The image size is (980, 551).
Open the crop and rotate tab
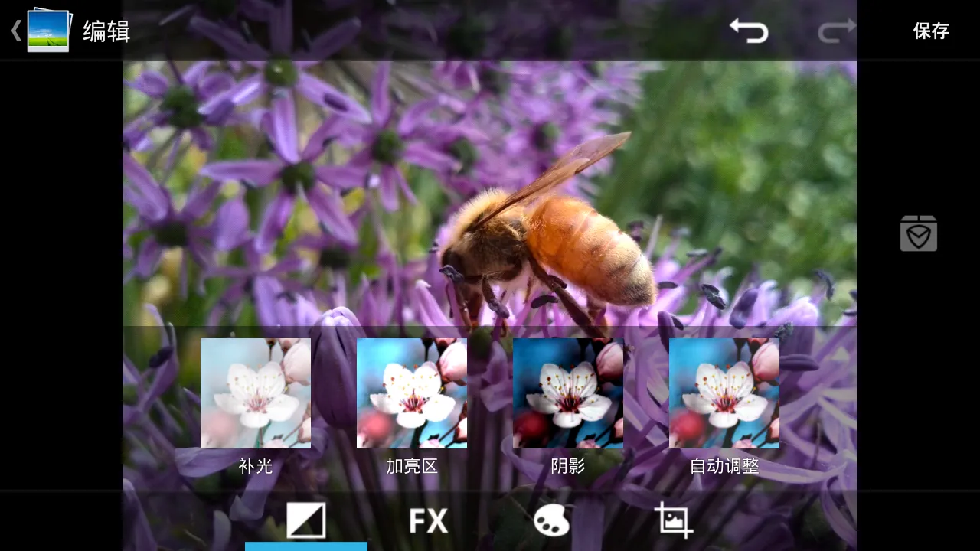pos(674,520)
